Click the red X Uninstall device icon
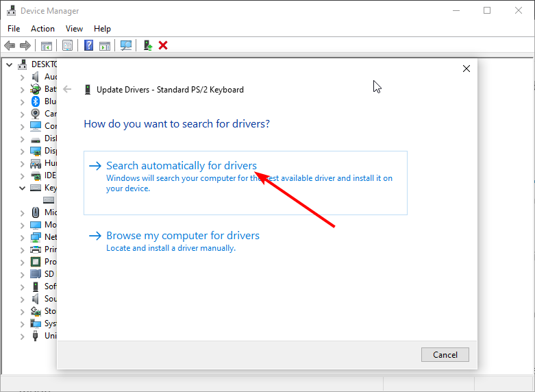535x392 pixels. point(163,45)
